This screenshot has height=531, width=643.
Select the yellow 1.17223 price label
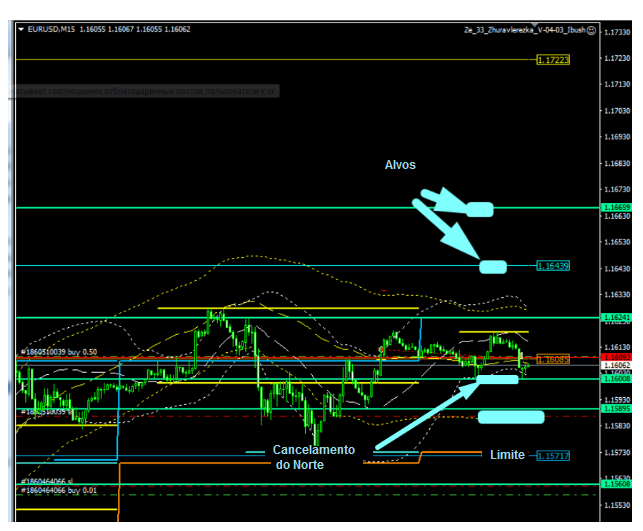pos(553,60)
